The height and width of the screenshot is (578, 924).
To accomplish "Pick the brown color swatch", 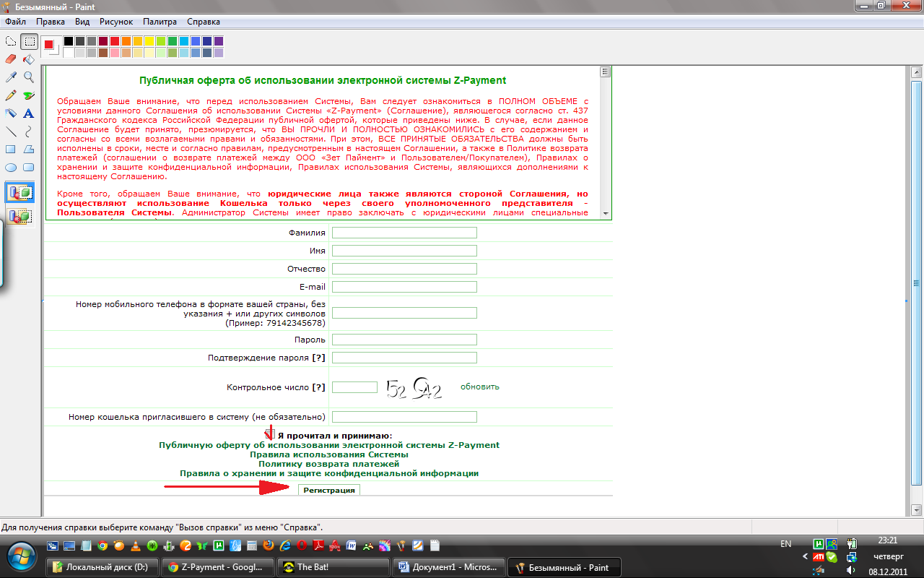I will click(103, 53).
